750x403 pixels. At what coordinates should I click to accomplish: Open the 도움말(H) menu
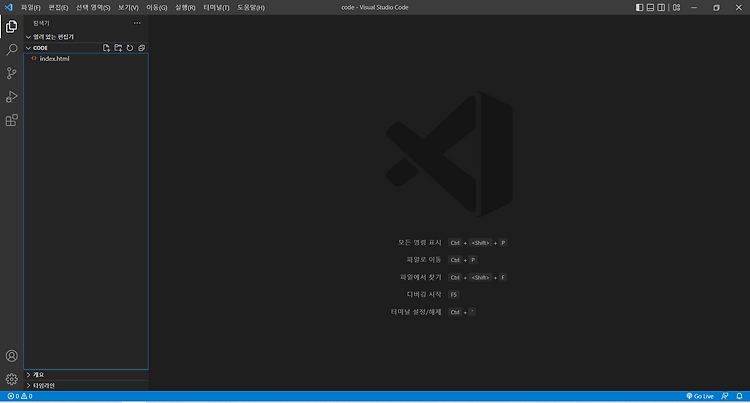click(251, 8)
